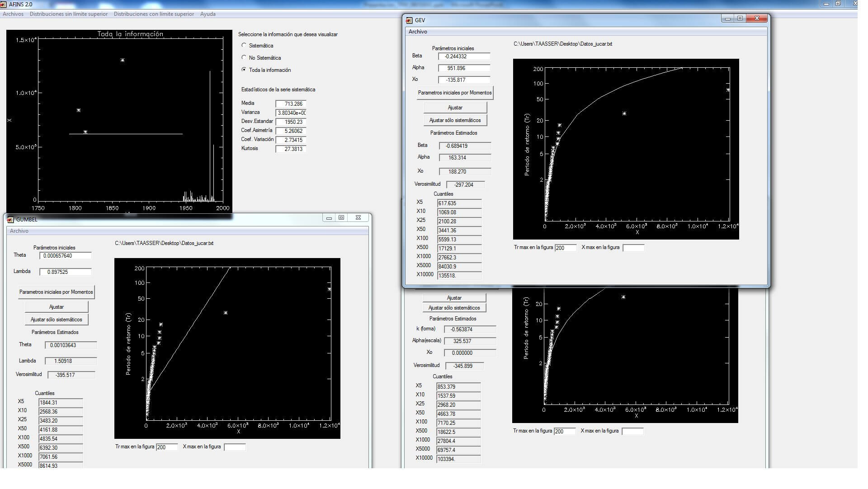The image size is (868, 489).
Task: Maximize the GUMBEL window
Action: (x=341, y=218)
